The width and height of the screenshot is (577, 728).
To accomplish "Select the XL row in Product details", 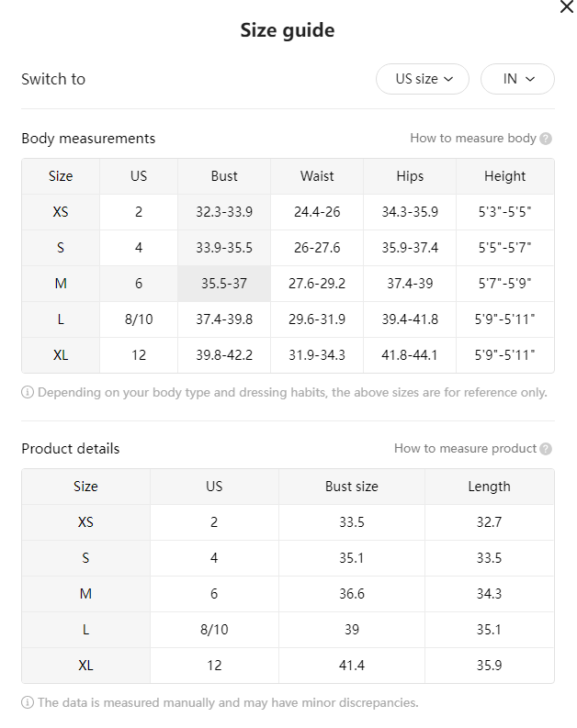I will click(288, 666).
